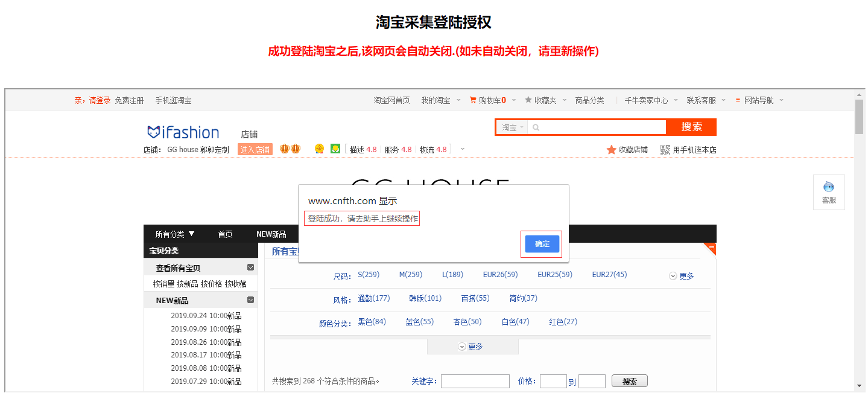Click the QR code icon for 用手机逛本店
Viewport: 868px width, 416px height.
click(665, 150)
